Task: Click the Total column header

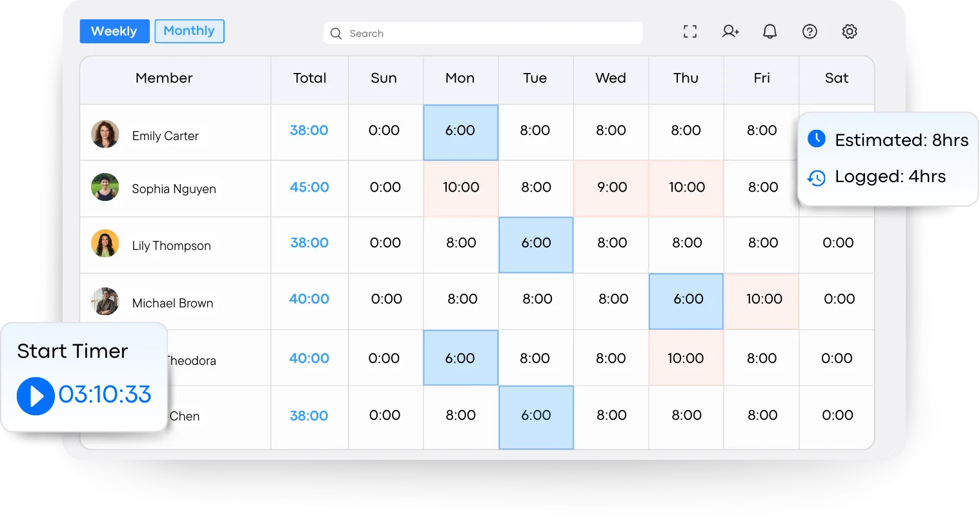Action: [x=309, y=78]
